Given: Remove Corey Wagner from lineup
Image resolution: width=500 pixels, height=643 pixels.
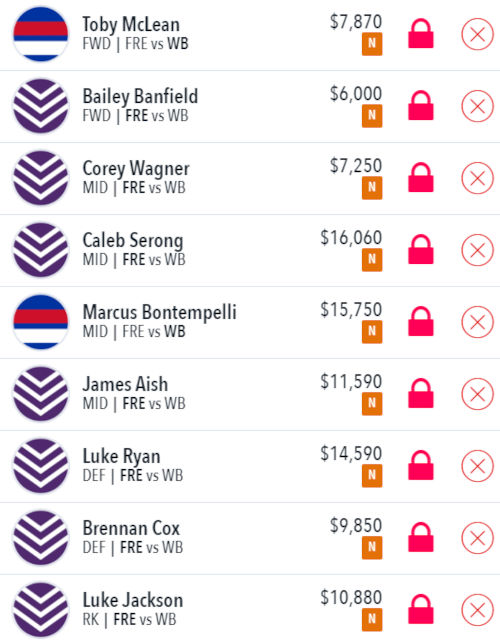Looking at the screenshot, I should pos(477,178).
